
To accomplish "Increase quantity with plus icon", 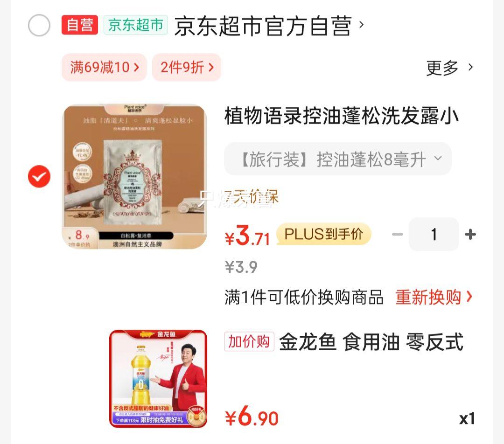I will 470,234.
